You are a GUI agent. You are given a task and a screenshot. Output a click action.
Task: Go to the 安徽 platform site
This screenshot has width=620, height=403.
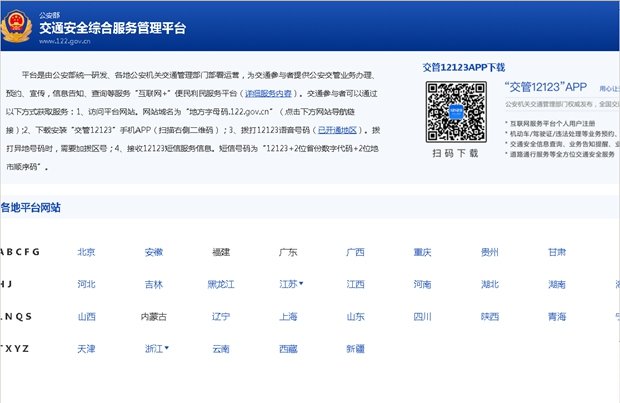click(153, 252)
